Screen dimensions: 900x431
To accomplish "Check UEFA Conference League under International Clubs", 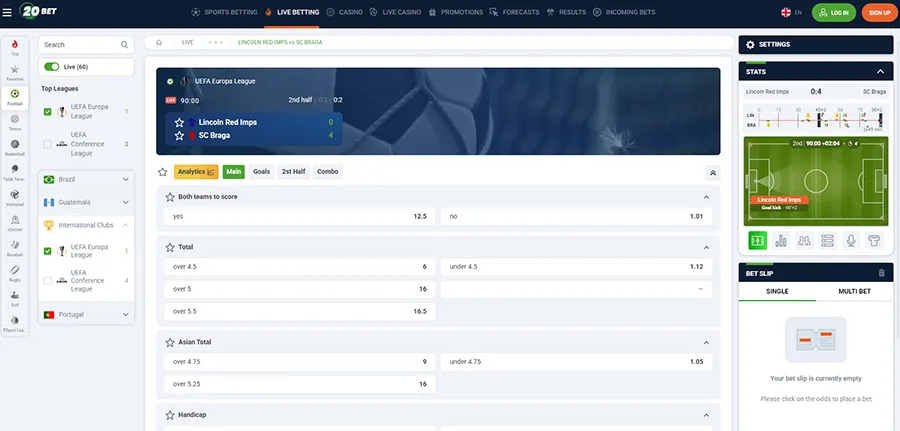I will point(48,281).
